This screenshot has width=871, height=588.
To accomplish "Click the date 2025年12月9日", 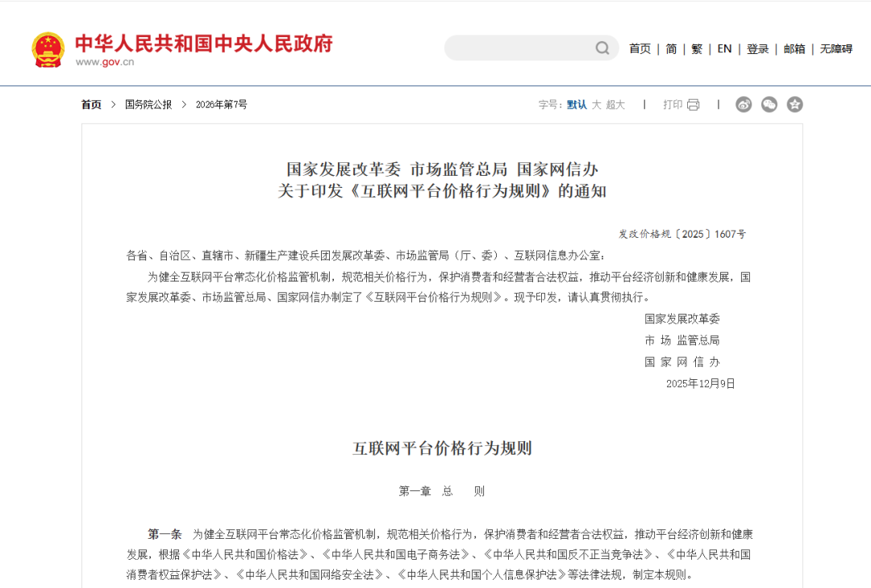I will point(701,383).
